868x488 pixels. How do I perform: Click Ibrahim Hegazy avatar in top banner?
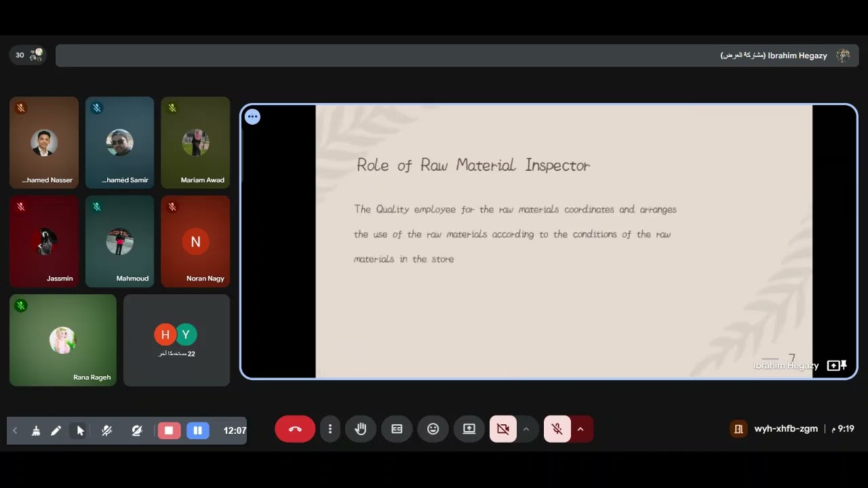point(843,56)
